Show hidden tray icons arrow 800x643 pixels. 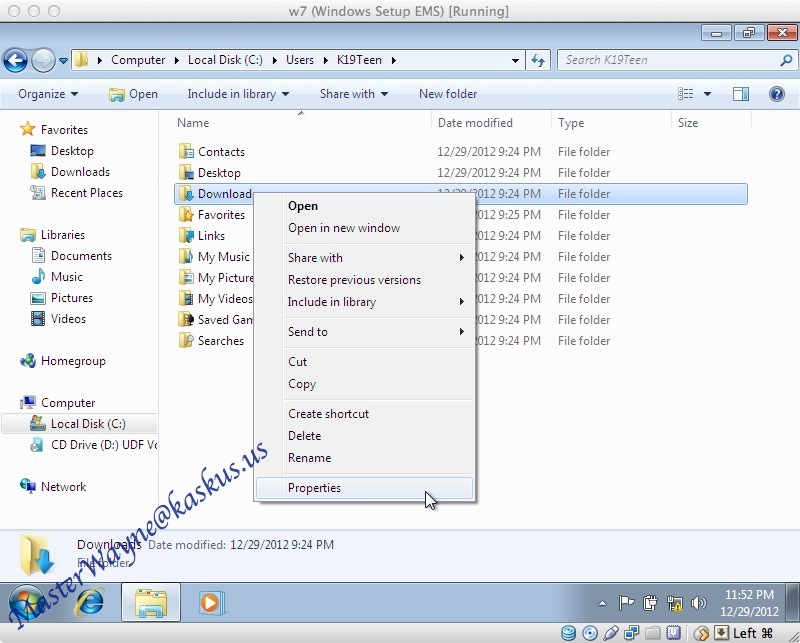tap(603, 603)
